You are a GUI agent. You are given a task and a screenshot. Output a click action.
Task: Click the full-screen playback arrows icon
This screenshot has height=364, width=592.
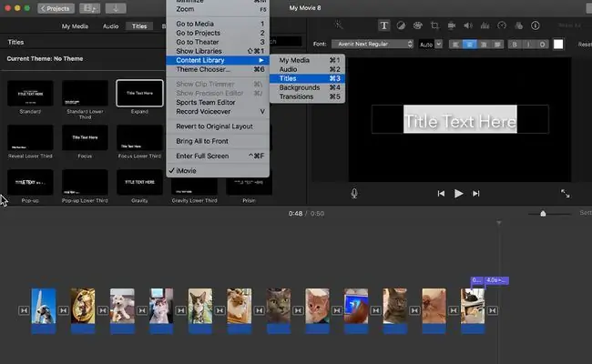tap(566, 194)
